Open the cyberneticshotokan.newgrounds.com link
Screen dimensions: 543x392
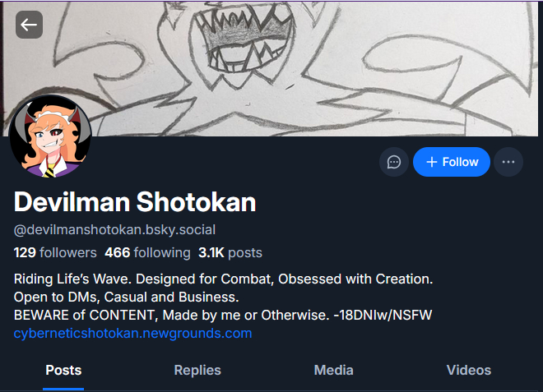(x=133, y=334)
